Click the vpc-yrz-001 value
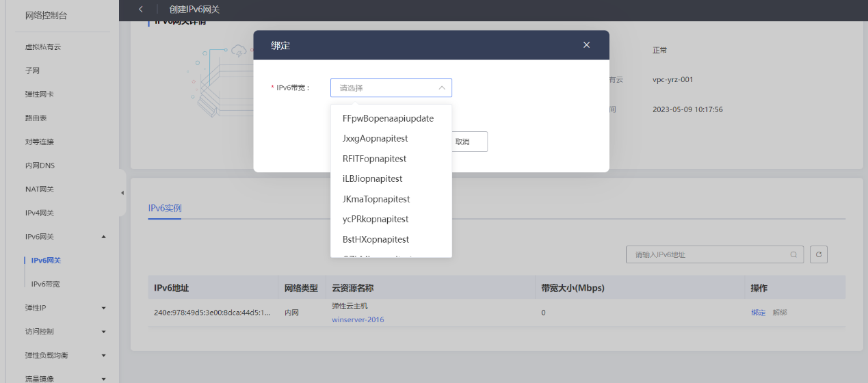This screenshot has width=868, height=383. (x=673, y=79)
